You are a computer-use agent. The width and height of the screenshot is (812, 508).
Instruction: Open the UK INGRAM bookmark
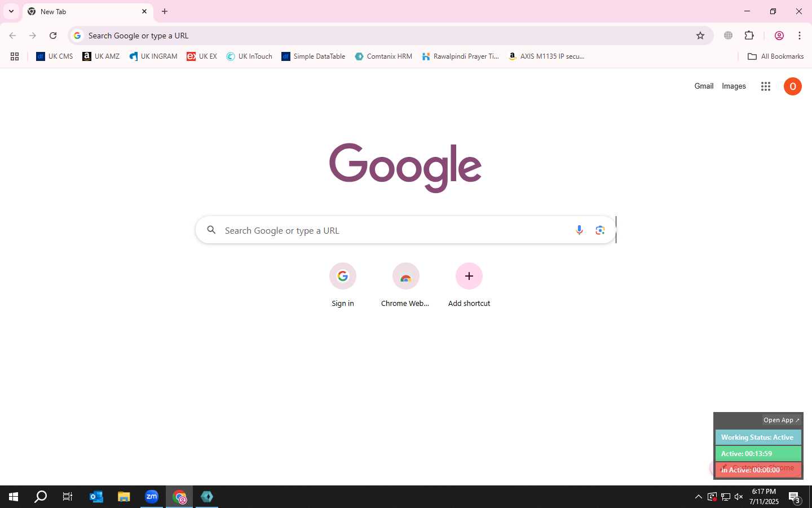click(153, 56)
